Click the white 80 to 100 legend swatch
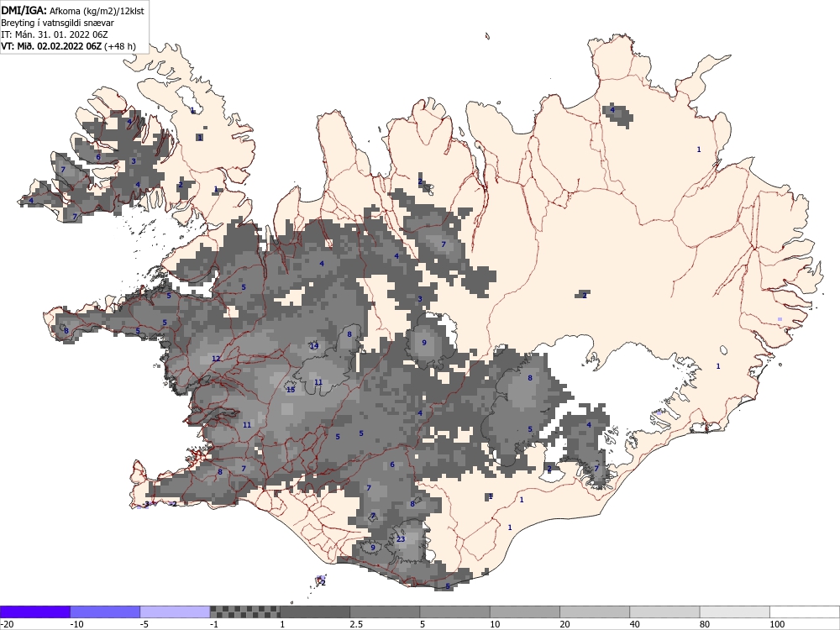The width and height of the screenshot is (840, 630). click(734, 612)
